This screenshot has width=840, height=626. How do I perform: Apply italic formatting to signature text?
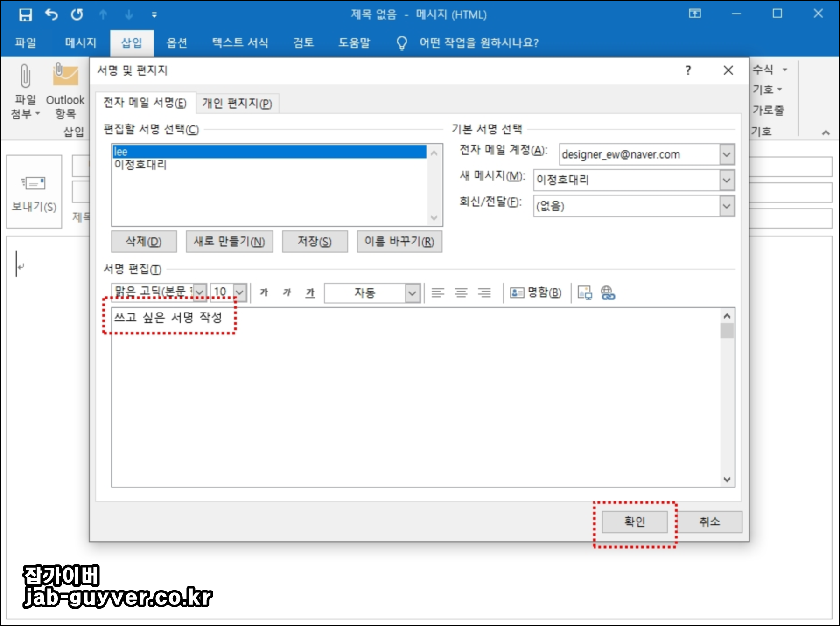point(287,293)
